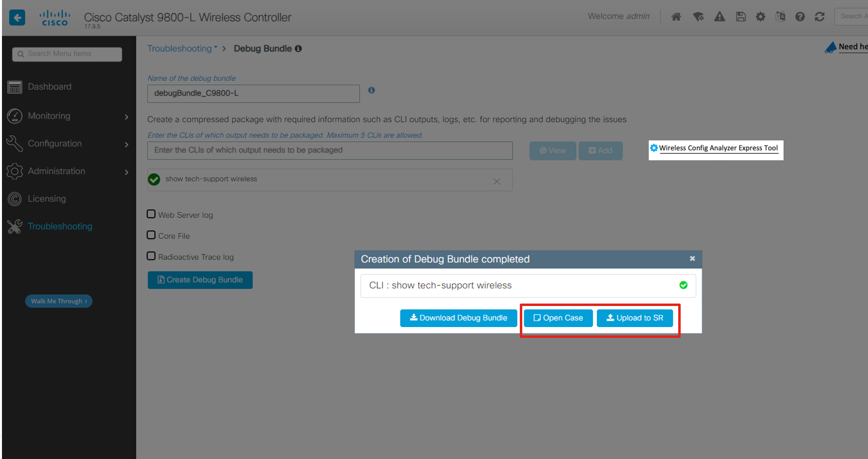Viewport: 868px width, 459px height.
Task: Click the Download Debug Bundle button
Action: point(459,318)
